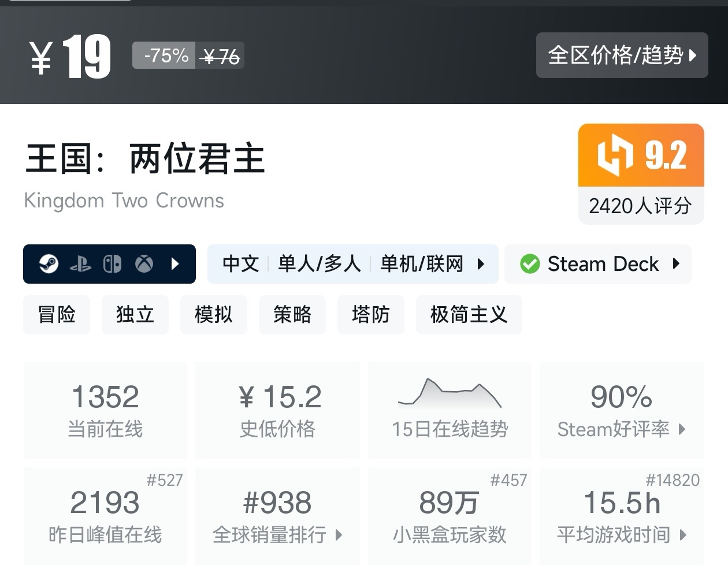
Task: Click the Xbox platform icon
Action: pos(144,264)
